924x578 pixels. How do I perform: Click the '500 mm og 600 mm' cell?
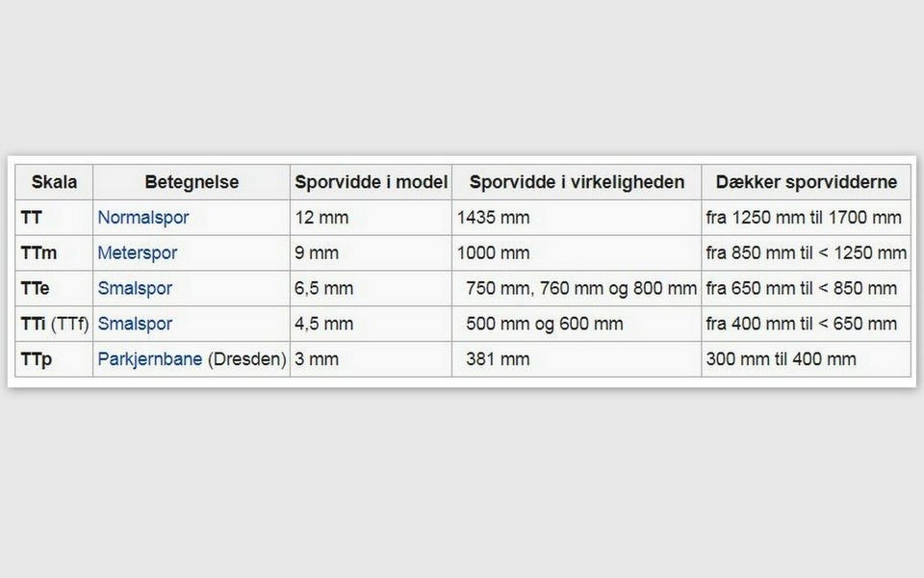544,324
